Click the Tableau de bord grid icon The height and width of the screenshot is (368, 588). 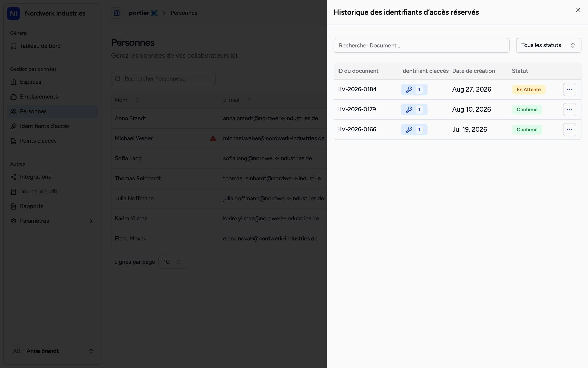[x=13, y=46]
